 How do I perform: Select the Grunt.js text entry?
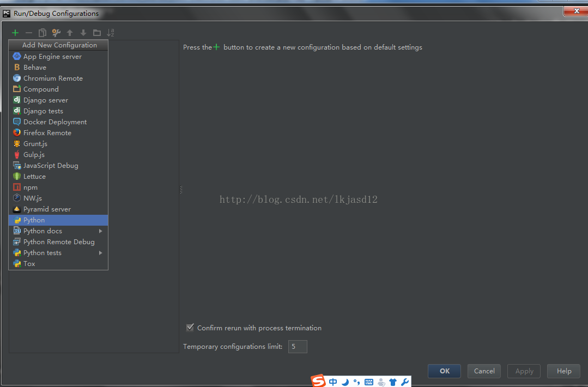(35, 143)
